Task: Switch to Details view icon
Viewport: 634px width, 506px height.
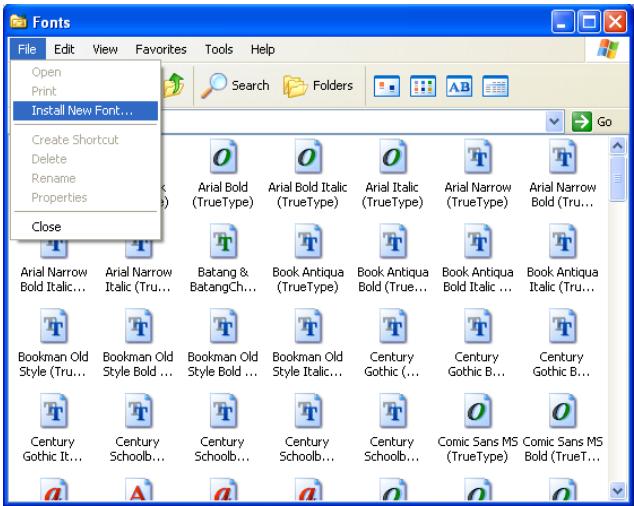Action: 495,86
